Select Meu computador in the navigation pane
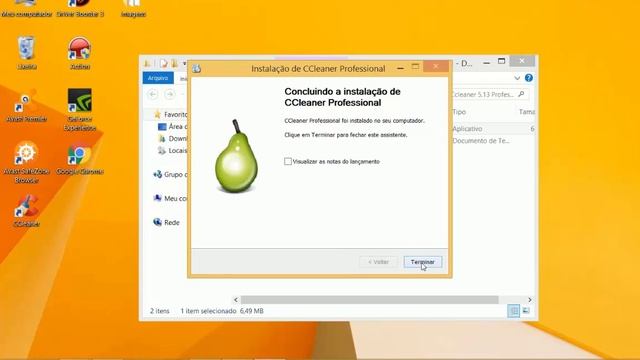 pos(171,198)
